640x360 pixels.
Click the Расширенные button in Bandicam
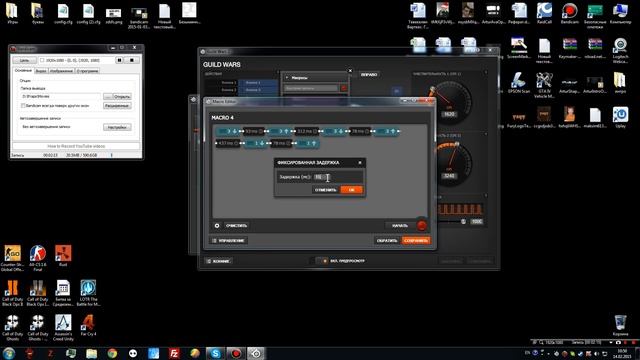(117, 106)
